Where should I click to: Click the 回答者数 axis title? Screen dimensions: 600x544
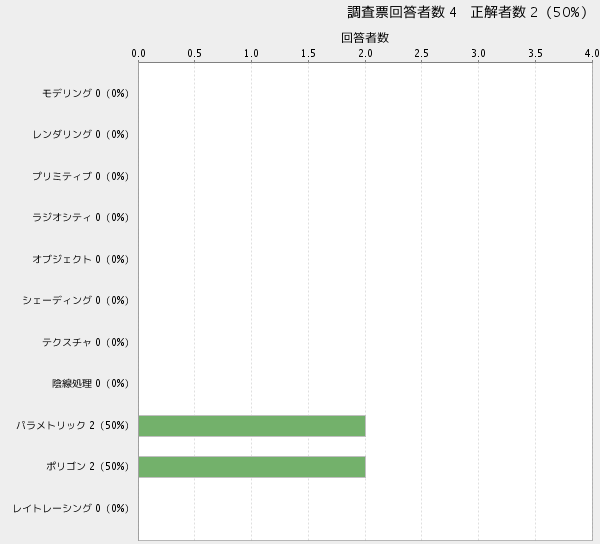(x=365, y=37)
